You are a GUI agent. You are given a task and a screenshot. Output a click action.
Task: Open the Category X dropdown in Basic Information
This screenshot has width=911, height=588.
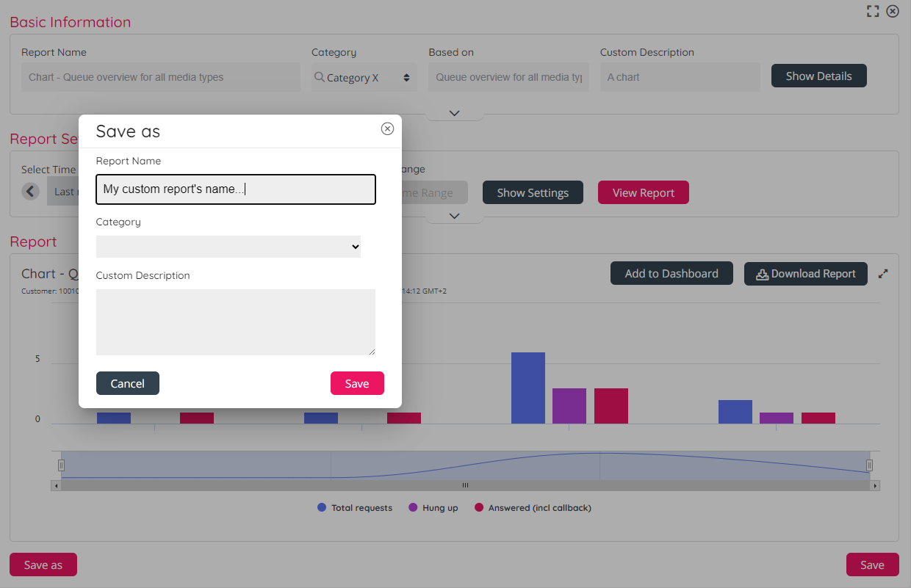(x=364, y=78)
